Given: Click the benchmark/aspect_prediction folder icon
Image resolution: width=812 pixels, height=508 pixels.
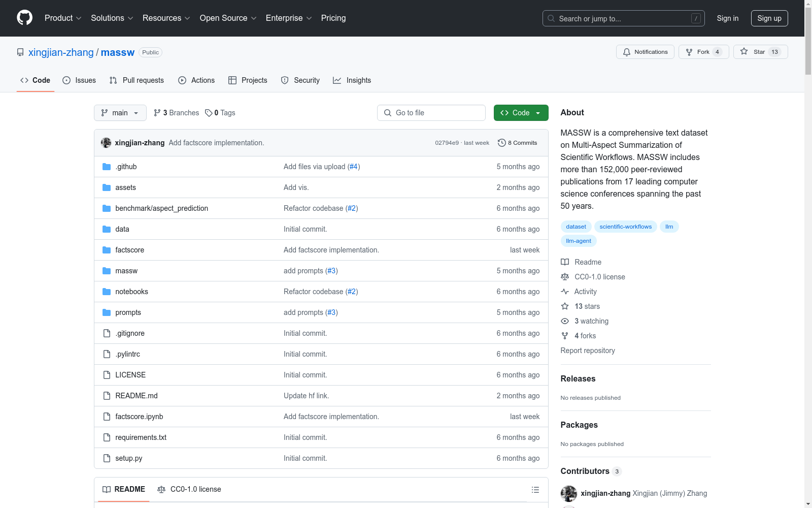Looking at the screenshot, I should click(107, 208).
